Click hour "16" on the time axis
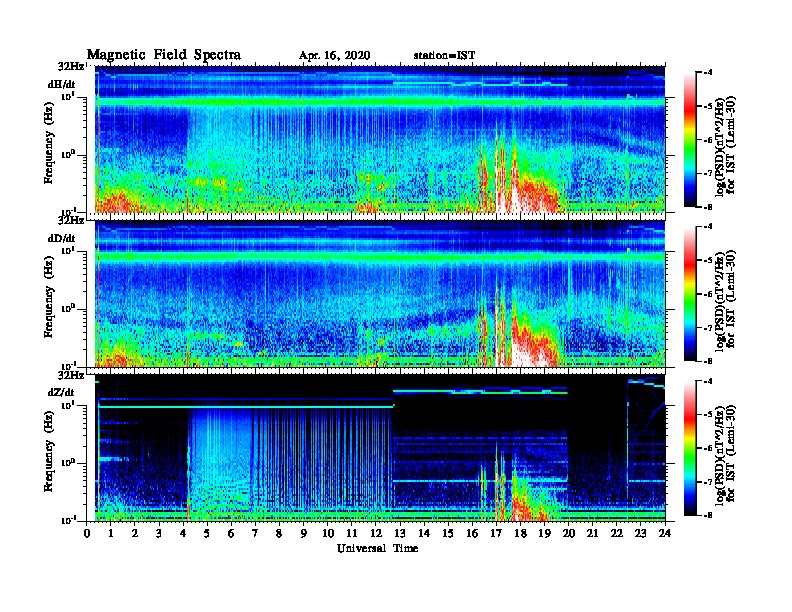 click(x=472, y=533)
